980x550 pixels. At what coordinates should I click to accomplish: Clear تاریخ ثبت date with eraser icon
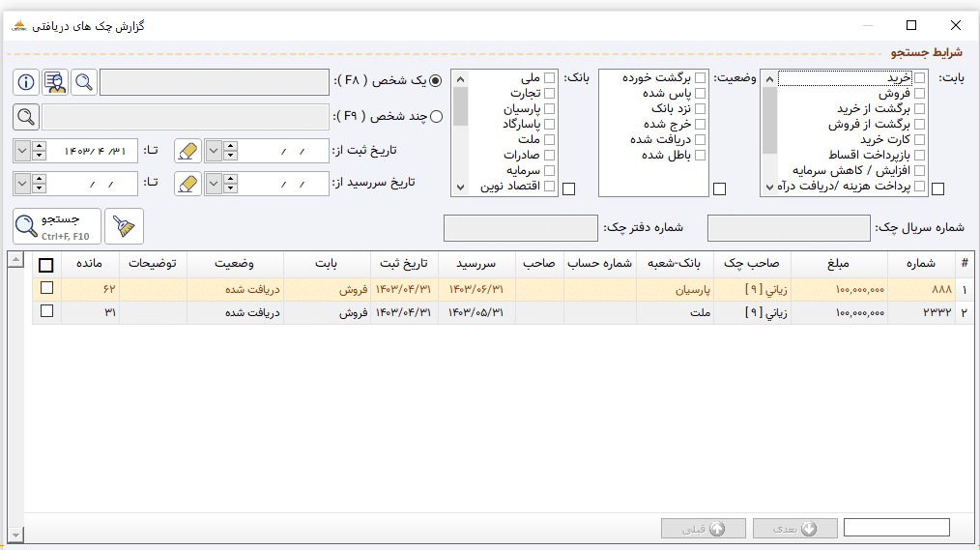(187, 151)
